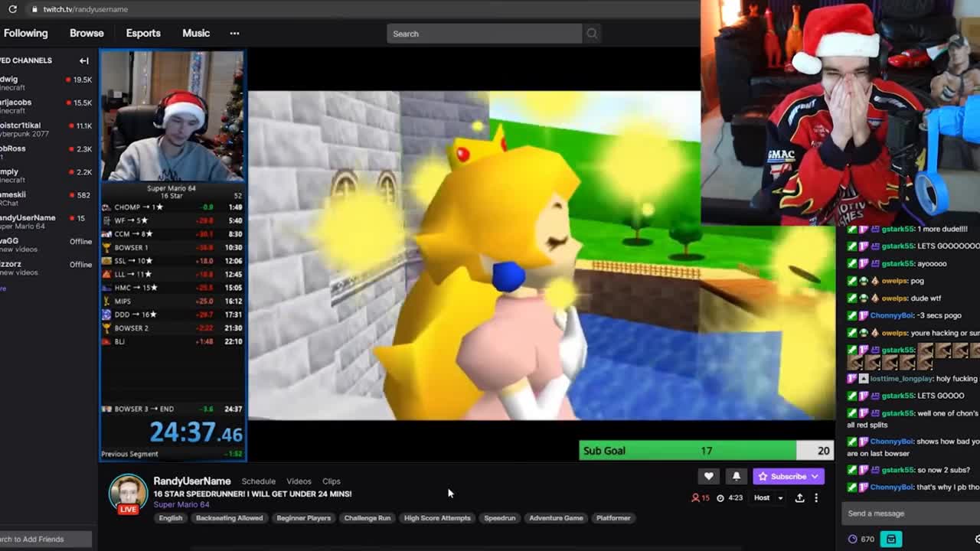This screenshot has height=551, width=980.
Task: Open the Following tab
Action: (x=25, y=33)
